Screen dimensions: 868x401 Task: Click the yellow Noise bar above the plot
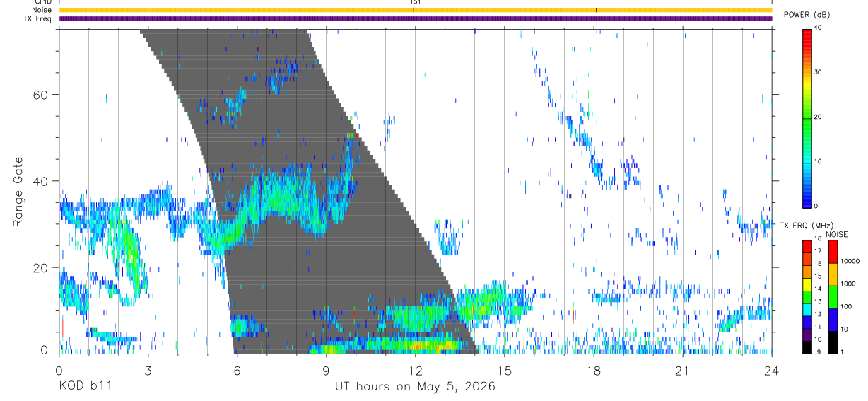(x=416, y=10)
